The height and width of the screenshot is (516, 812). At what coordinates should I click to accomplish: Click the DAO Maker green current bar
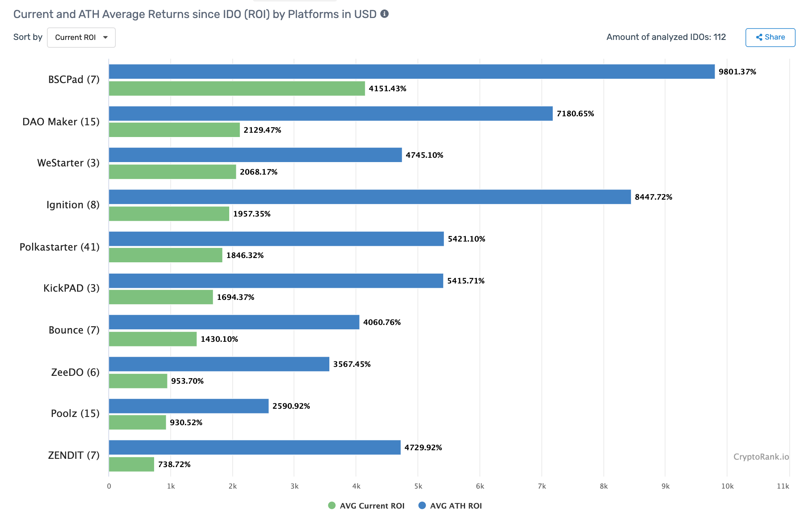tap(174, 130)
